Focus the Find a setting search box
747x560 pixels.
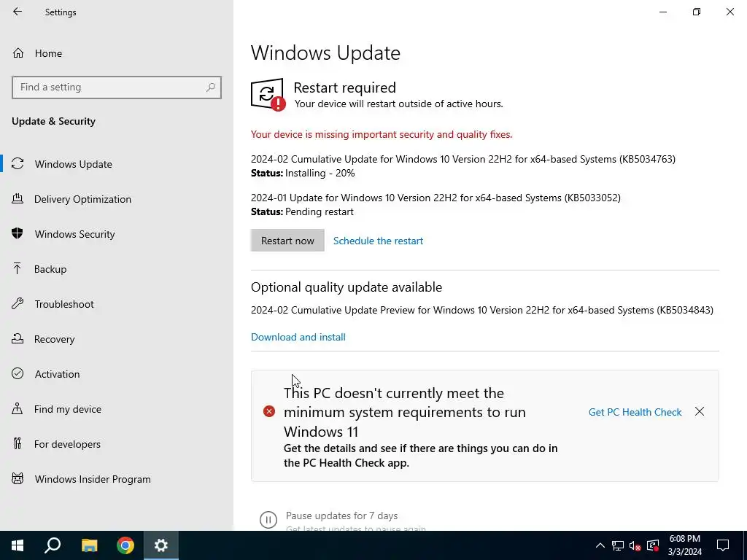(x=117, y=87)
